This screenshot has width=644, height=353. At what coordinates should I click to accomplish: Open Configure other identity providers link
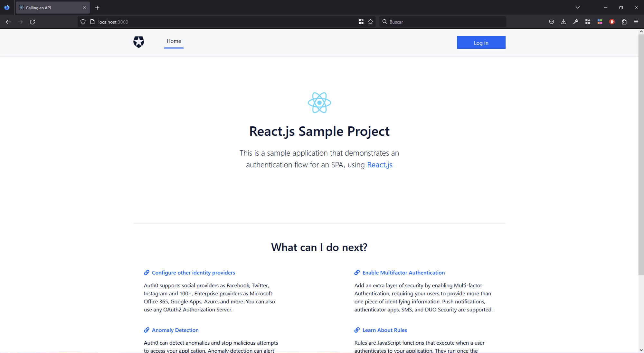[193, 273]
